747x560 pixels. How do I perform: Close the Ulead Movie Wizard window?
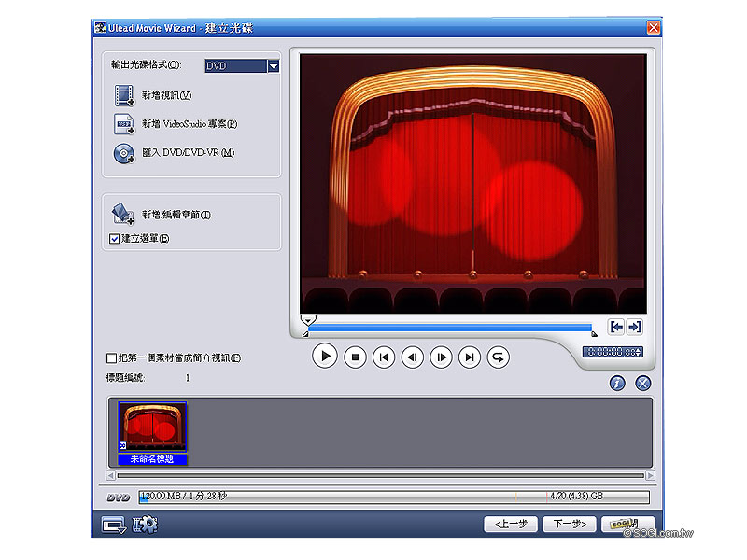point(653,28)
